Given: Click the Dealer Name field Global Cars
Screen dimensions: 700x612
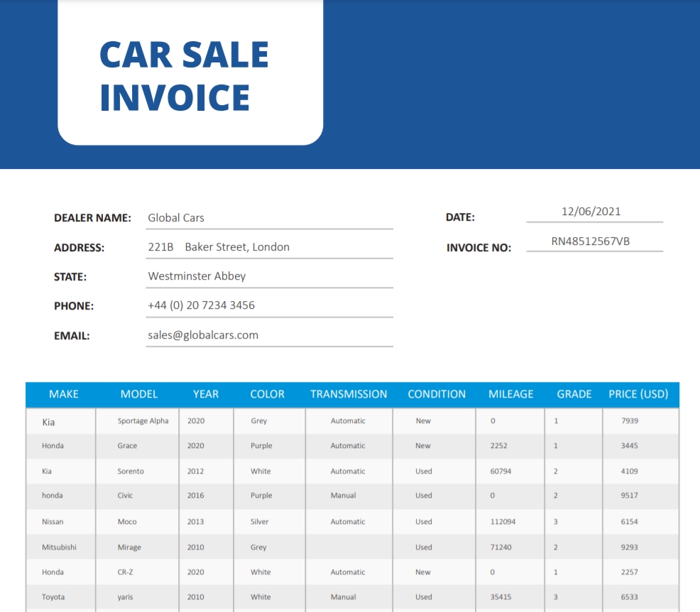Looking at the screenshot, I should pos(269,218).
